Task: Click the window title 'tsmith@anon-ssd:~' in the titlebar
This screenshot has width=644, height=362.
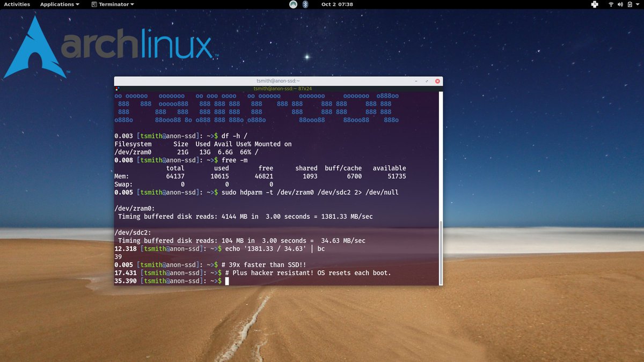Action: click(278, 82)
